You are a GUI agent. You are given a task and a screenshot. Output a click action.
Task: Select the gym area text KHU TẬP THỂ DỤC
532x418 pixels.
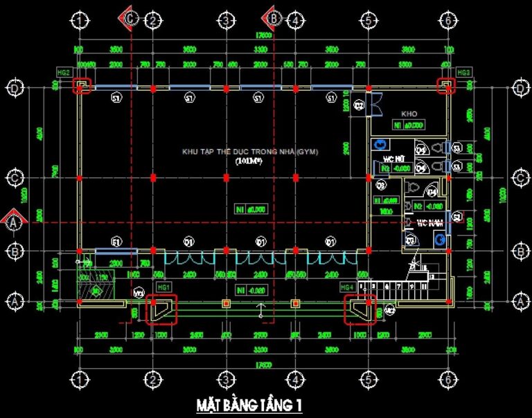(x=250, y=152)
